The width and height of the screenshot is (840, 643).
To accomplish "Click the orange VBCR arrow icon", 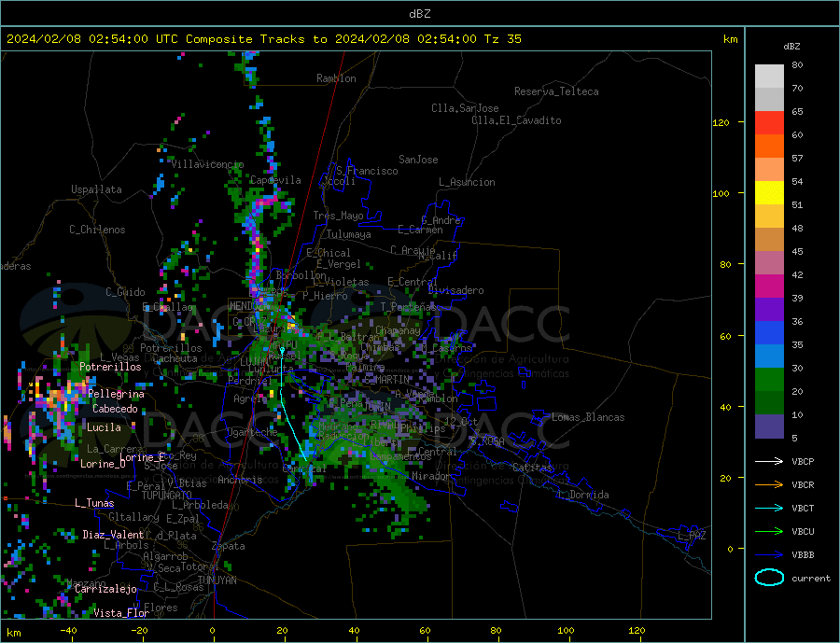I will [769, 485].
